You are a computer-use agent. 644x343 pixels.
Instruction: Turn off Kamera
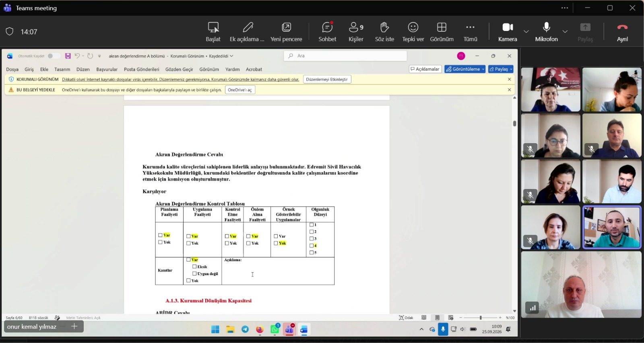coord(508,32)
